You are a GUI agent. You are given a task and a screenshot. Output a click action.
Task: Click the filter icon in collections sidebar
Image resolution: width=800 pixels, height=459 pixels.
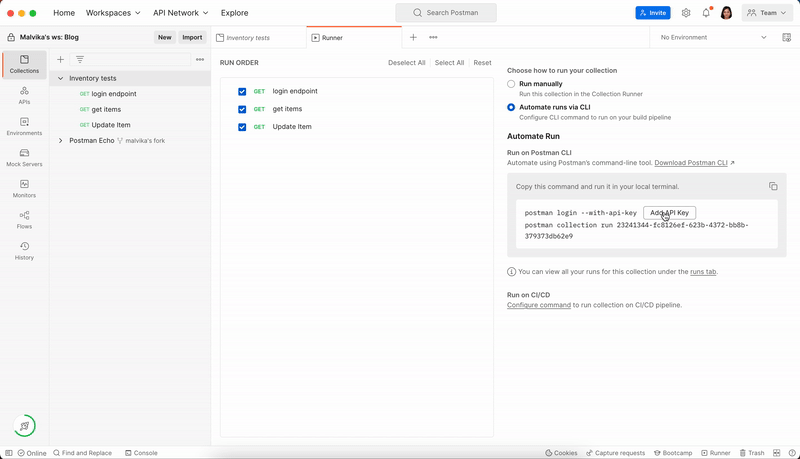pyautogui.click(x=80, y=60)
